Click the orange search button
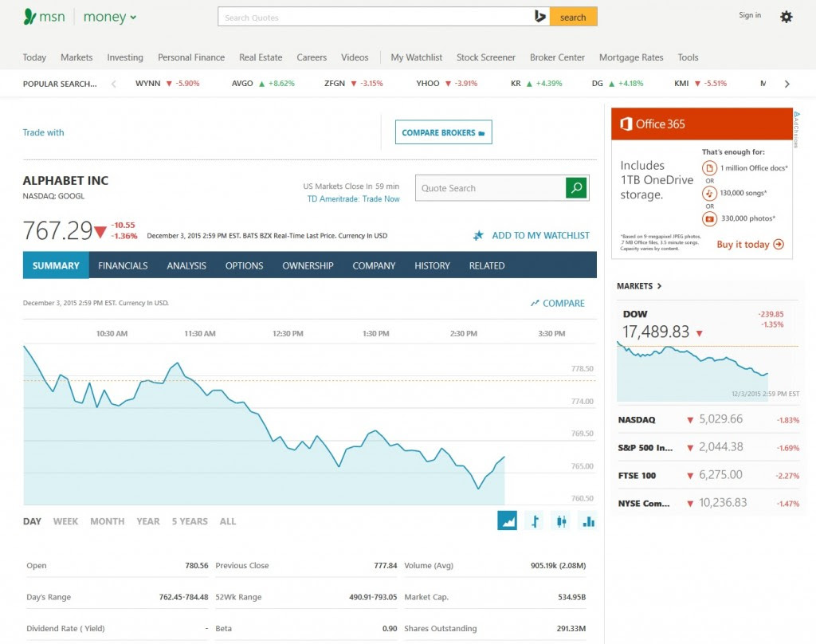Image resolution: width=816 pixels, height=644 pixels. point(573,17)
